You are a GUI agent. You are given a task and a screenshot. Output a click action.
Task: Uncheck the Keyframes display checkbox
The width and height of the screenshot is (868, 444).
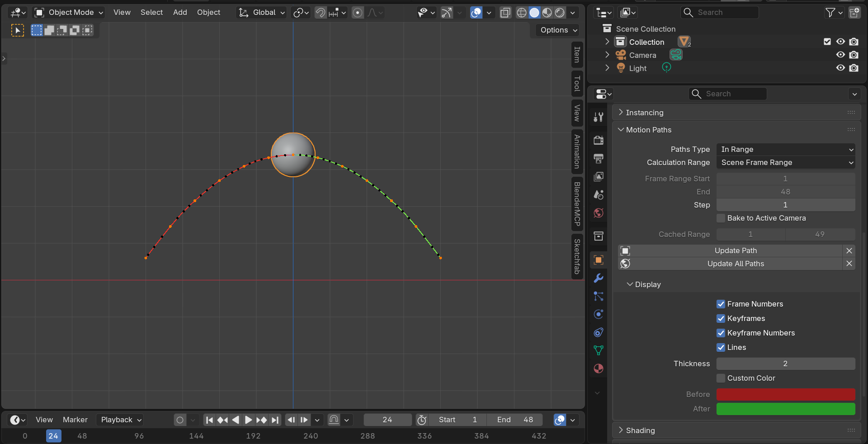[x=721, y=318]
